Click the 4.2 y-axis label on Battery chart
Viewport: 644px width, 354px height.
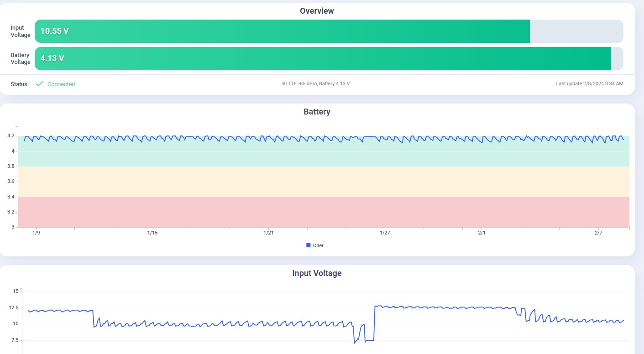point(11,136)
